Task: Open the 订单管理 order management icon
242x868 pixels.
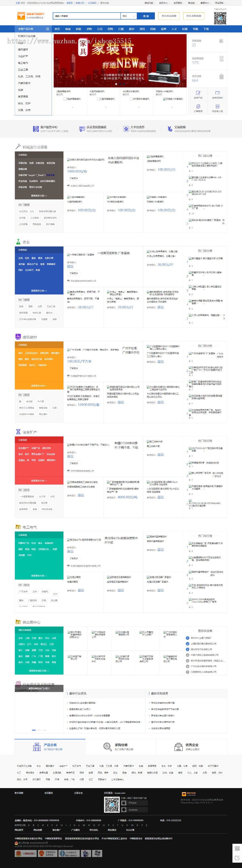Action: pos(198,108)
